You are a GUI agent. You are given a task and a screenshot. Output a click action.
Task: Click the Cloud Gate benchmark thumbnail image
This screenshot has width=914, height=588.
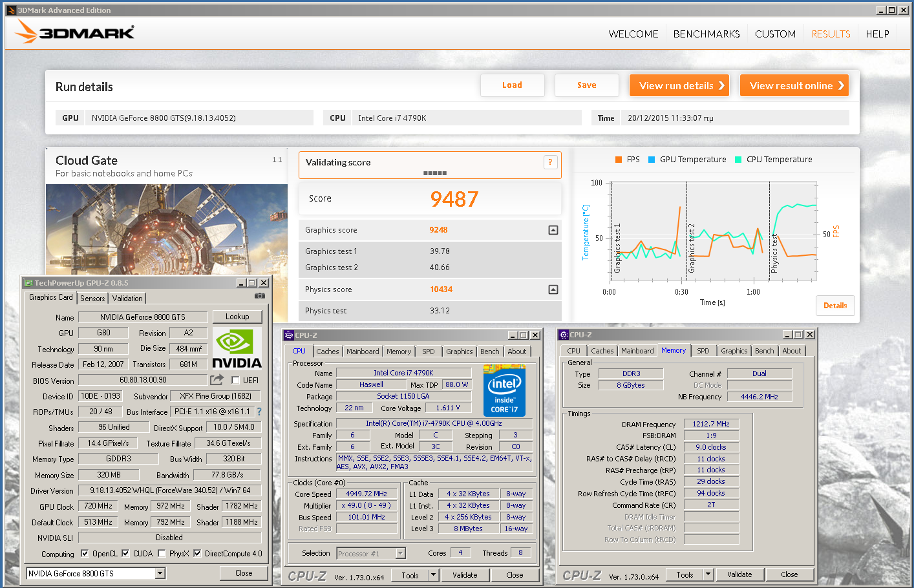167,229
